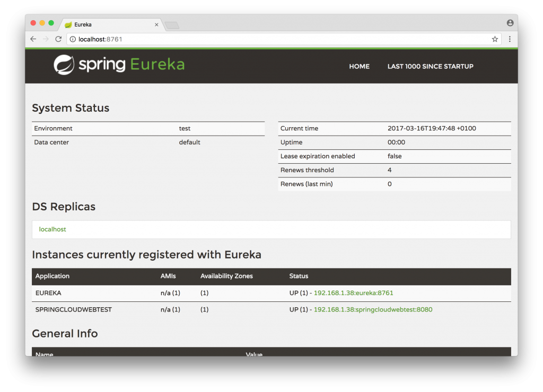Bookmark this page with the star icon
Image resolution: width=543 pixels, height=392 pixels.
coord(495,39)
